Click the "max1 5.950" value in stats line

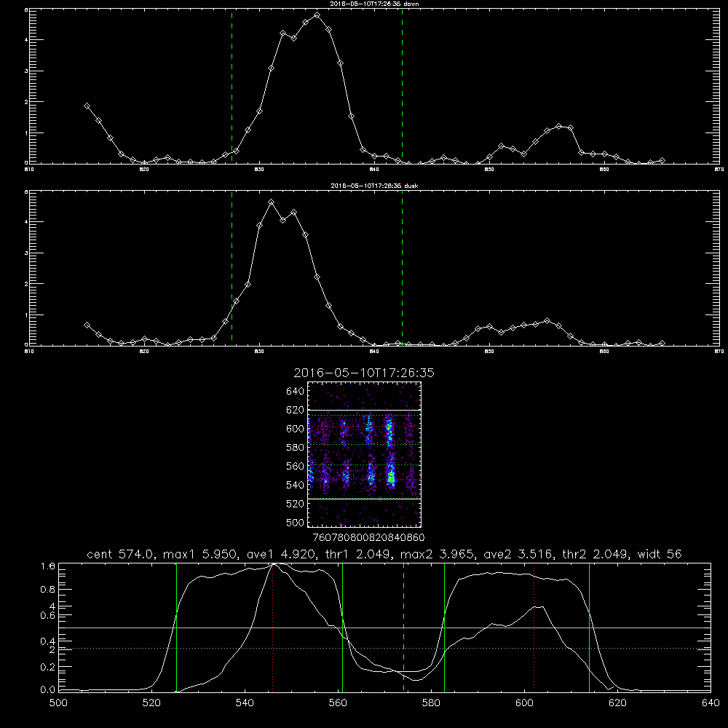[200, 554]
